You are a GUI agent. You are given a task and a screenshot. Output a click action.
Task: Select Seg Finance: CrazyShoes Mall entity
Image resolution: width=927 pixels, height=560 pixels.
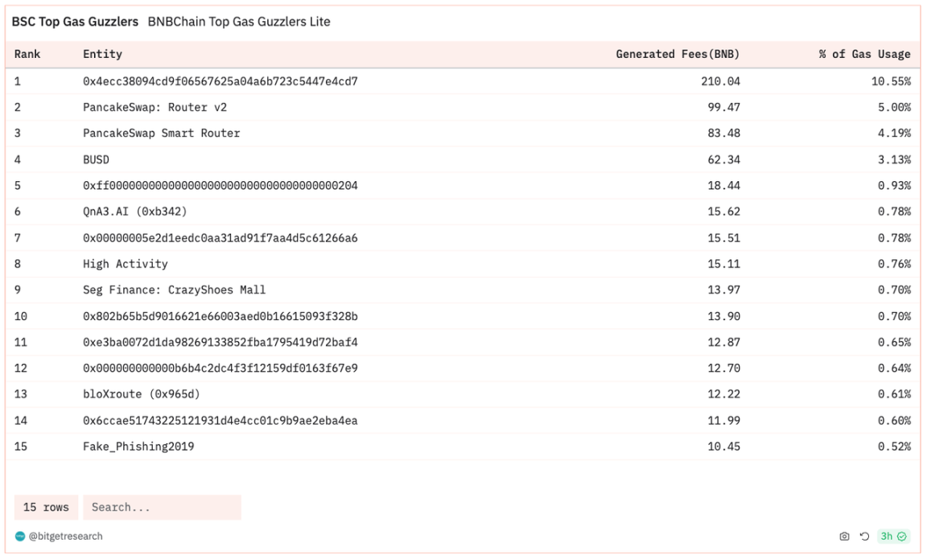click(175, 290)
